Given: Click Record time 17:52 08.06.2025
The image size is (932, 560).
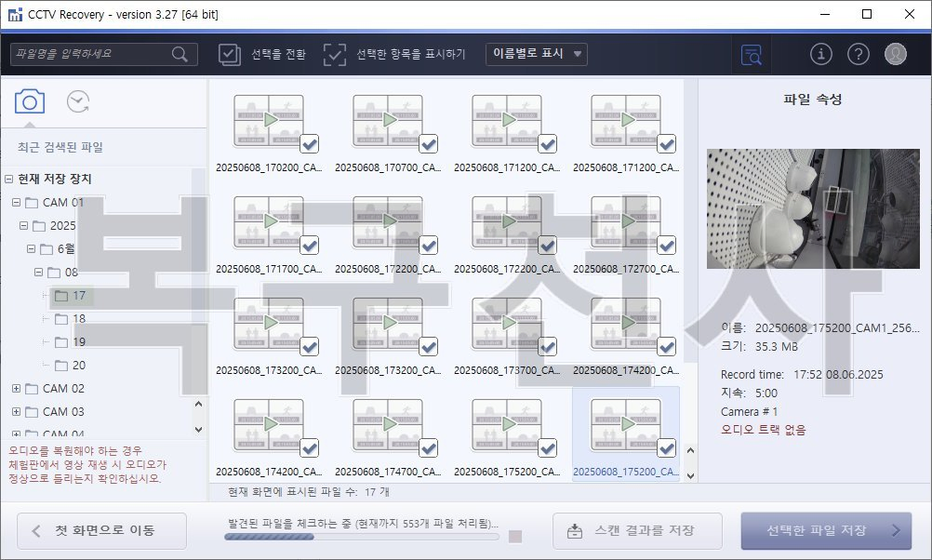Looking at the screenshot, I should point(802,375).
